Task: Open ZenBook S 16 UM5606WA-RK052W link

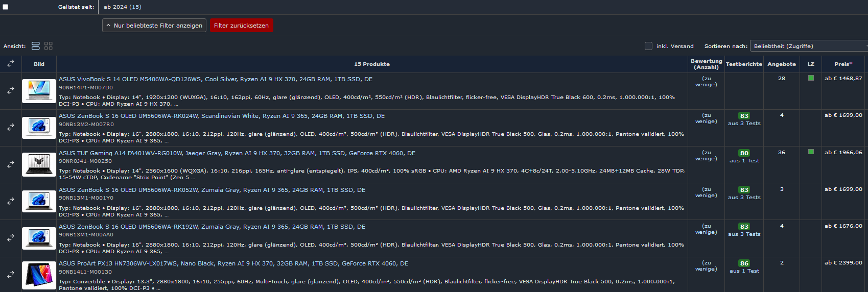Action: 212,190
